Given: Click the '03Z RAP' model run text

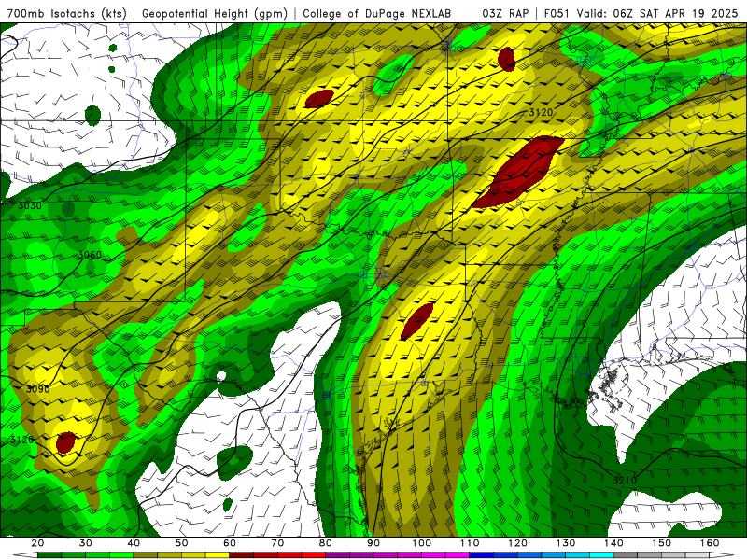Looking at the screenshot, I should point(505,13).
